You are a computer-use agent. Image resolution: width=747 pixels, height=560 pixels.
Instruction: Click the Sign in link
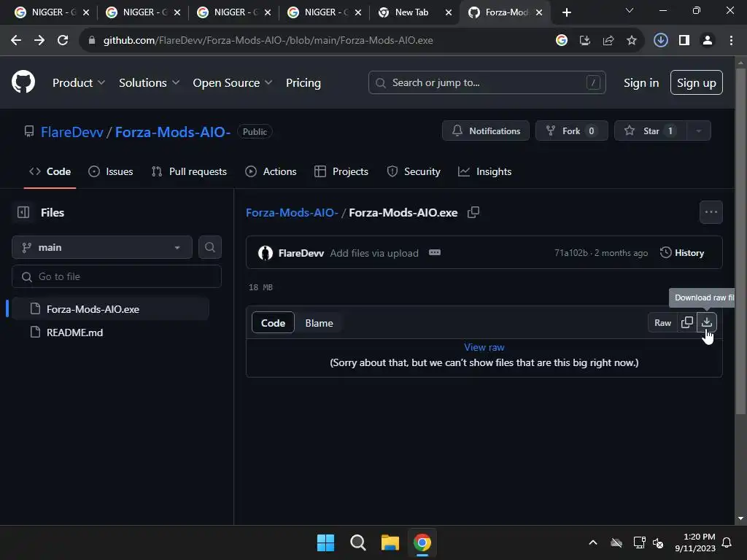[641, 83]
